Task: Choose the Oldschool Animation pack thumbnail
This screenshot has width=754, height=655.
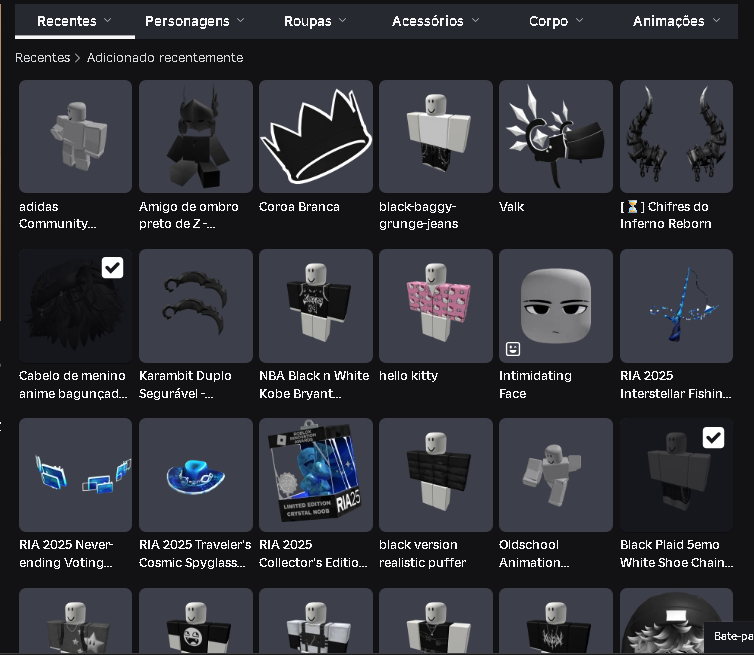Action: (555, 475)
